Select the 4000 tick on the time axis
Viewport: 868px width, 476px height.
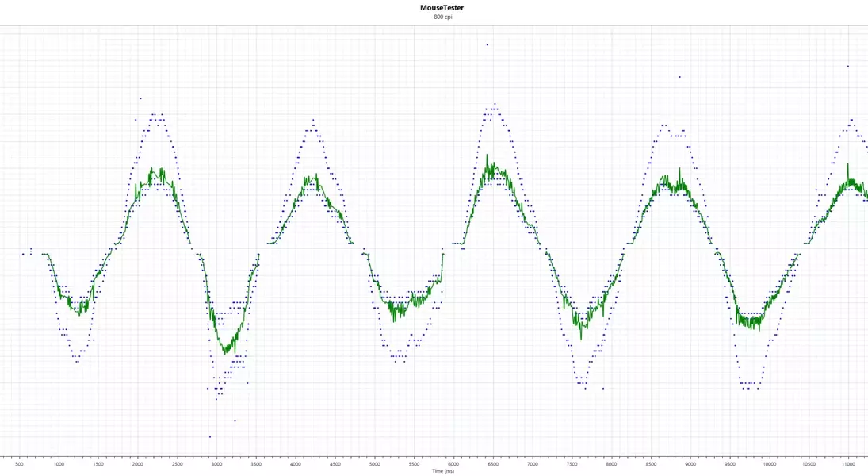point(295,463)
